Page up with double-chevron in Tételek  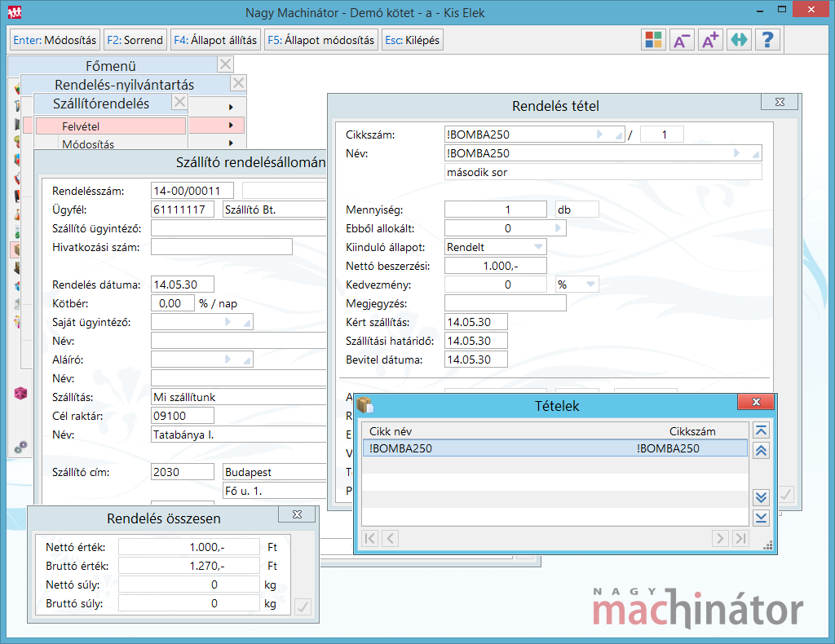tap(761, 451)
